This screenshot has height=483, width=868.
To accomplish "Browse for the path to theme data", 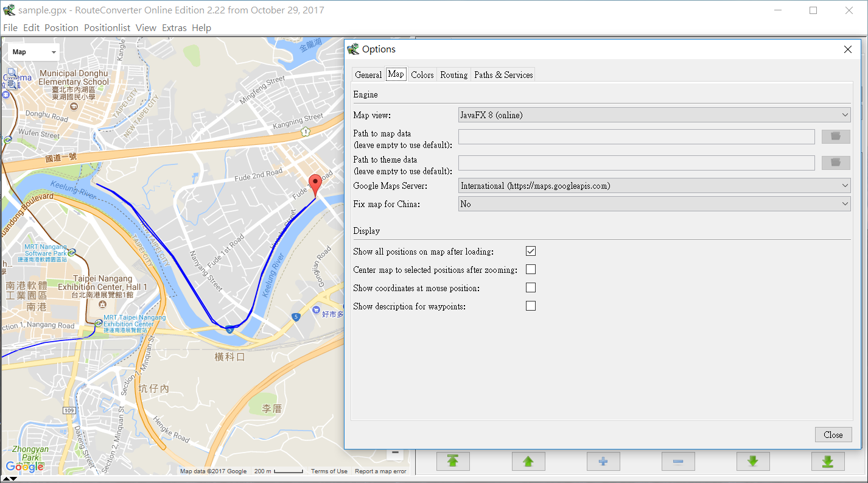I will [835, 163].
